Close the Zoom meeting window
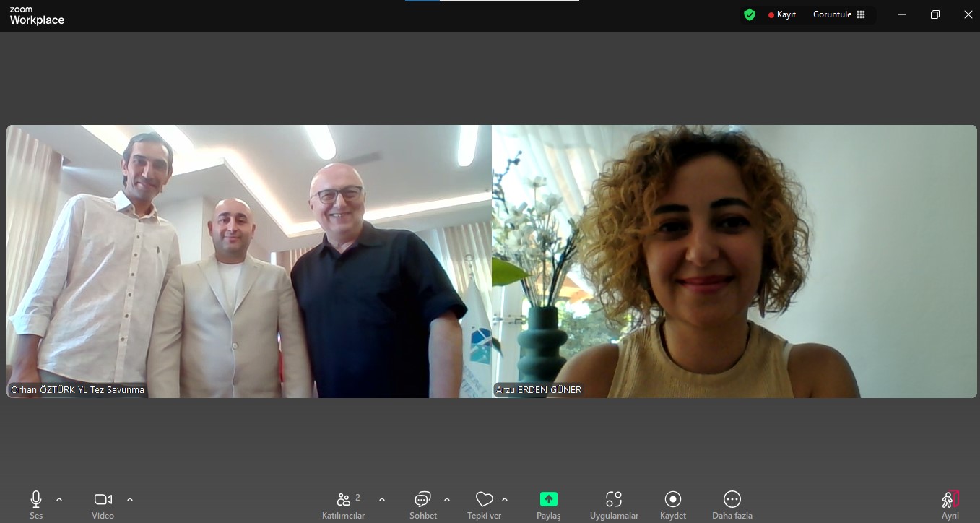 click(x=968, y=14)
